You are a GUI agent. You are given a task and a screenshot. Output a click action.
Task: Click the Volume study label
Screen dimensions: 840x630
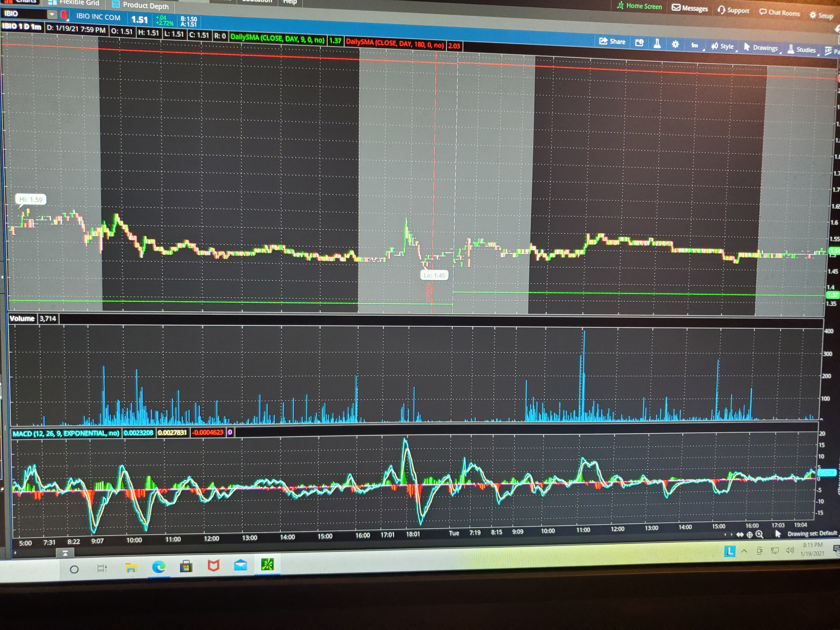(x=22, y=318)
